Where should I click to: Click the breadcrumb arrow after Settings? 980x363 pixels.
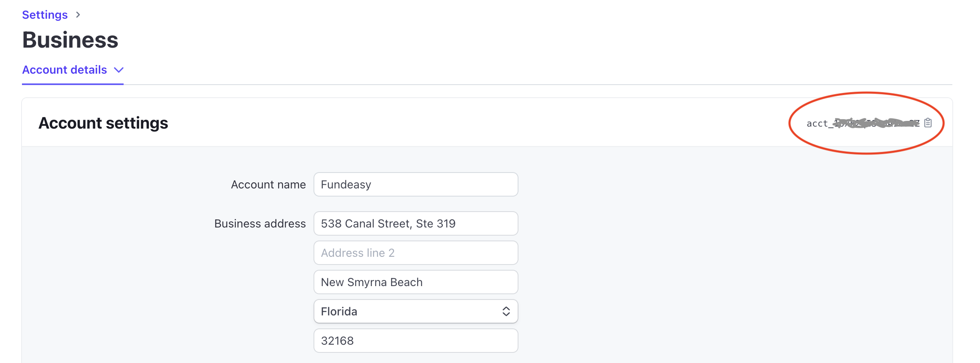pyautogui.click(x=78, y=15)
